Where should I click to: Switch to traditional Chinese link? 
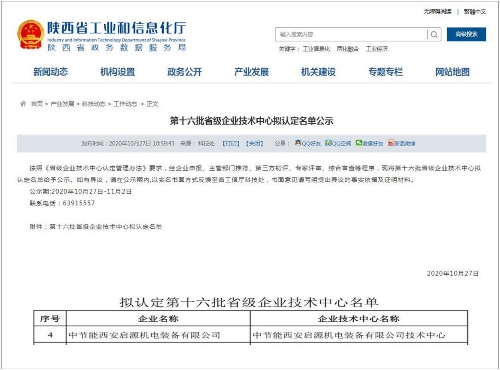click(475, 12)
